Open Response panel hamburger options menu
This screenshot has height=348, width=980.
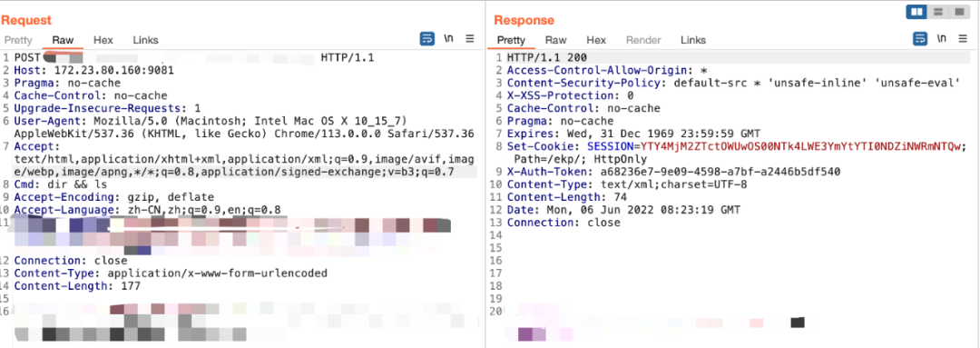click(x=964, y=39)
